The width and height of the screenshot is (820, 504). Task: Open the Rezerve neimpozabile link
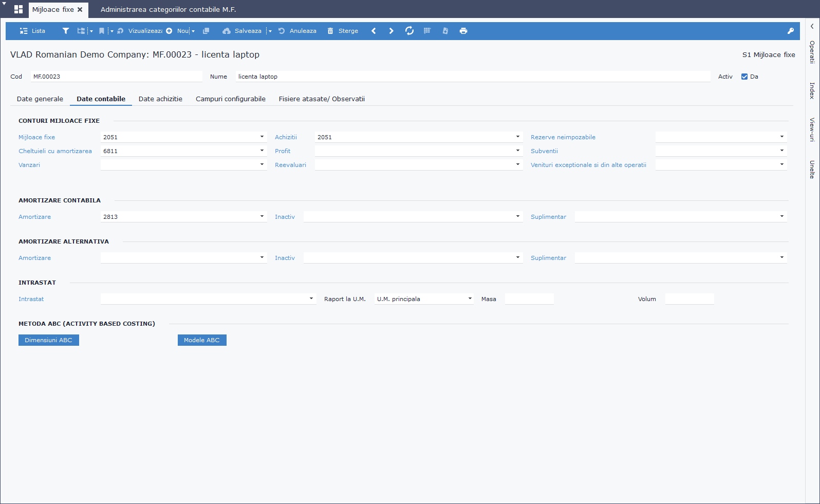(563, 137)
